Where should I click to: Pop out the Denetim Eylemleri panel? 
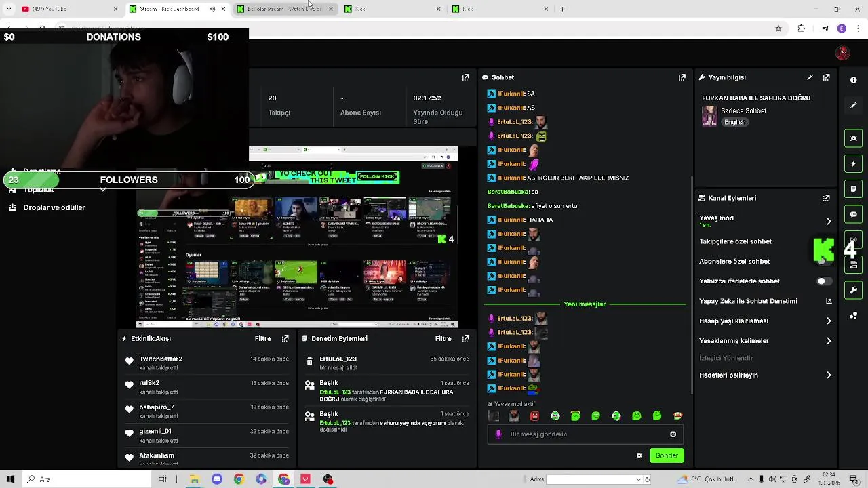pyautogui.click(x=465, y=338)
